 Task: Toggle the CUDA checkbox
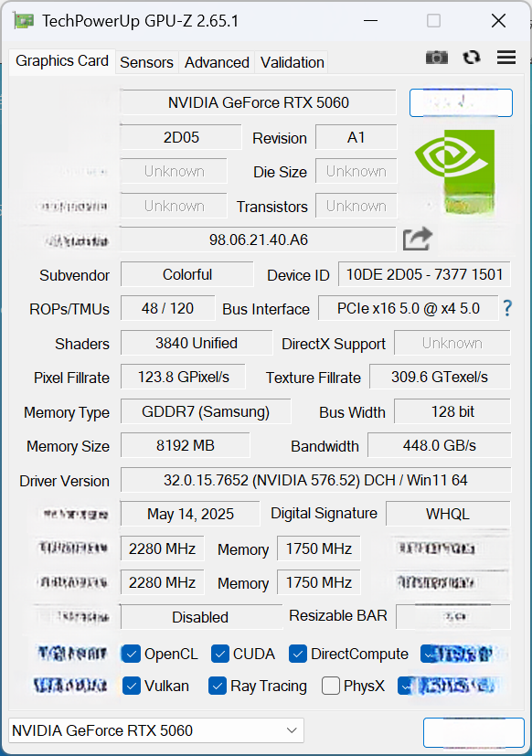tap(219, 655)
